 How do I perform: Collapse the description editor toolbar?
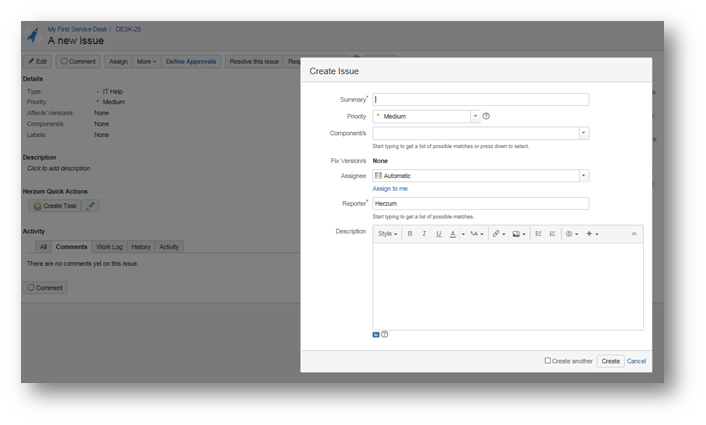click(633, 234)
